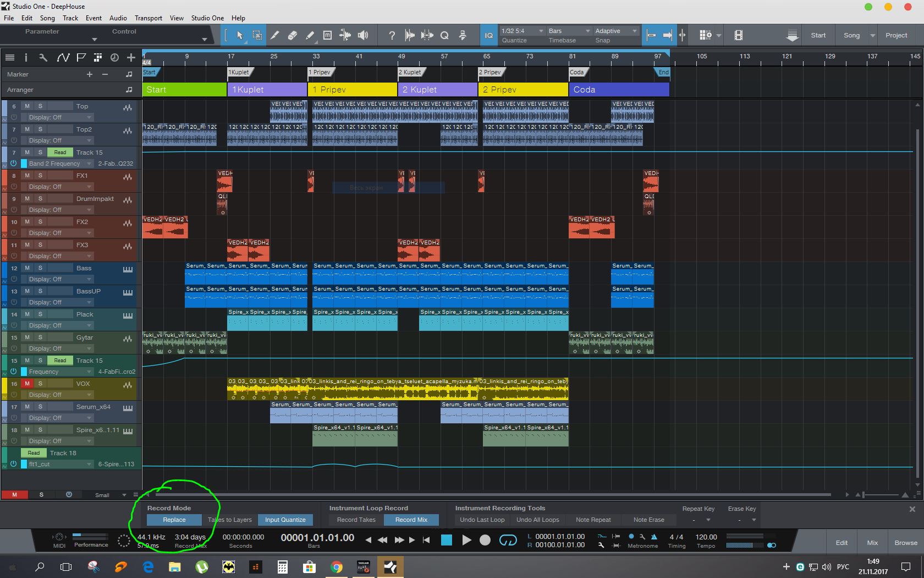Solo the Bass track
Viewport: 924px width, 578px height.
click(x=40, y=268)
